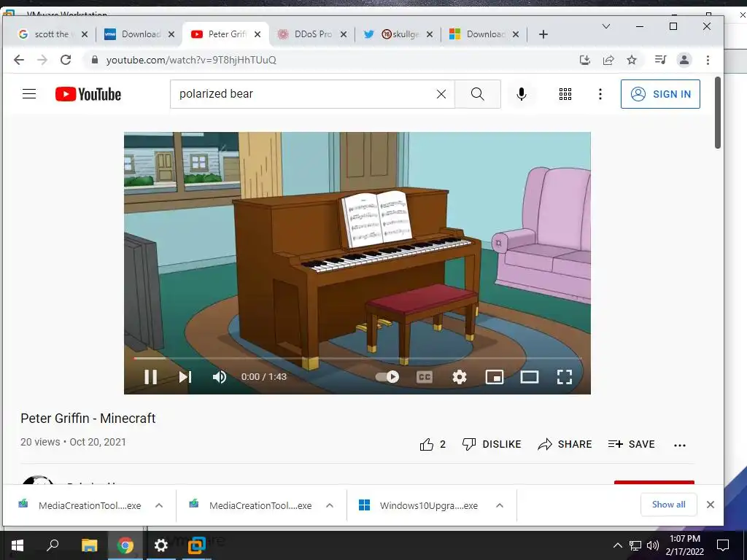
Task: Toggle the autoplay switch in player
Action: 387,377
